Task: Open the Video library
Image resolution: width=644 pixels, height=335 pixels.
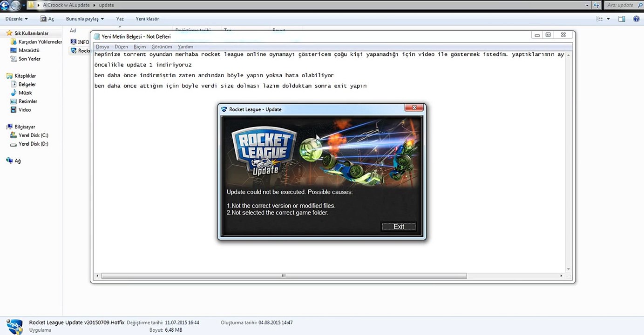Action: [25, 110]
